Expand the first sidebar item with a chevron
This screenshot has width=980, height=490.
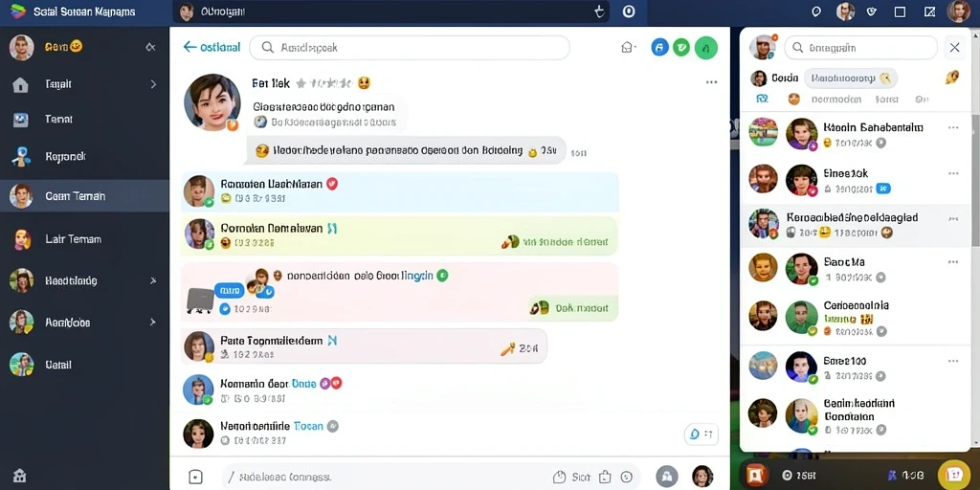[153, 84]
